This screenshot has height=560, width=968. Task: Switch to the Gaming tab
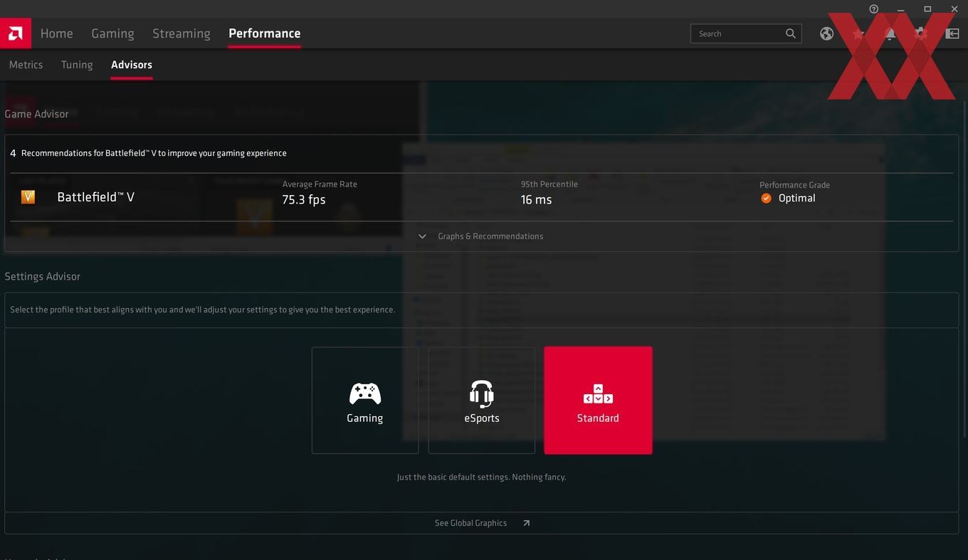click(x=112, y=33)
